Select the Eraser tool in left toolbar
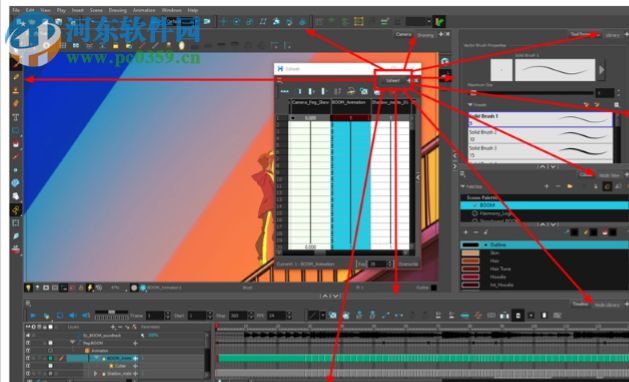Screen dimensions: 629x382 16,104
